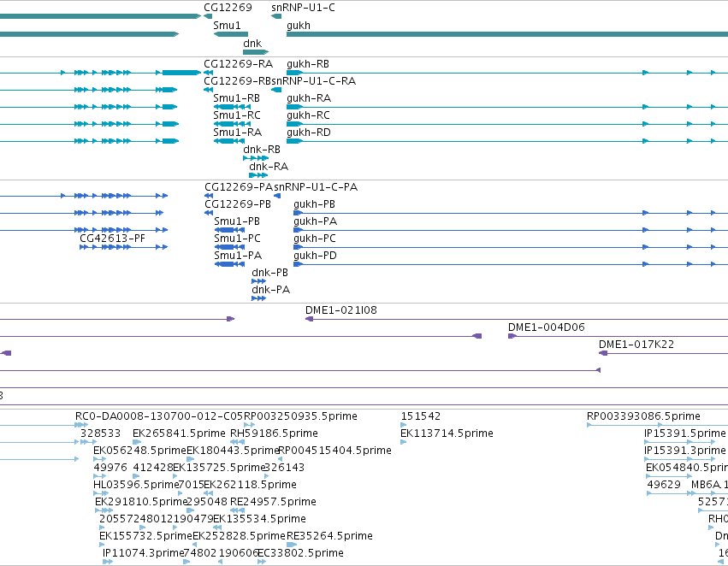Choose EST EK252828.5prime
The height and width of the screenshot is (566, 728).
[x=240, y=536]
